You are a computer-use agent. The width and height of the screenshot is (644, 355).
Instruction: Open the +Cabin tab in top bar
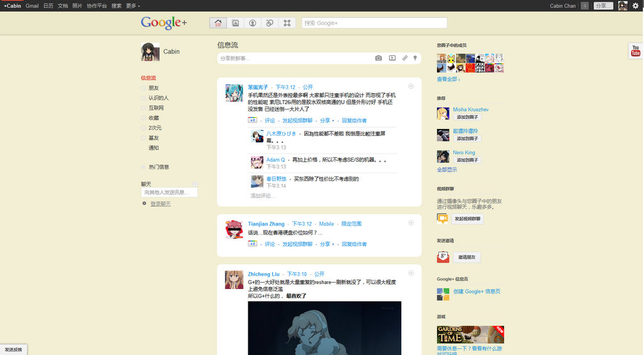pyautogui.click(x=13, y=6)
